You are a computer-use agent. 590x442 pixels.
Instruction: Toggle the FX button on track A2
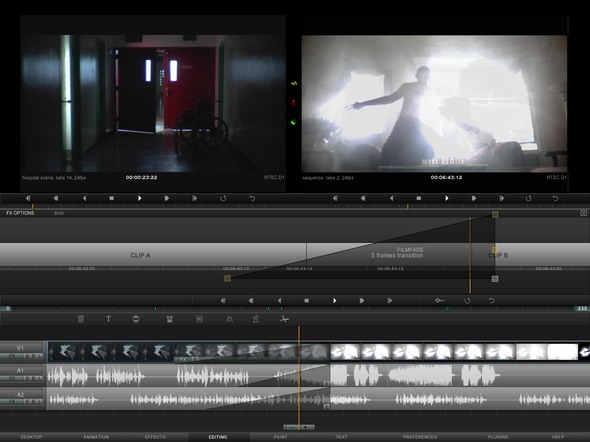click(x=12, y=402)
